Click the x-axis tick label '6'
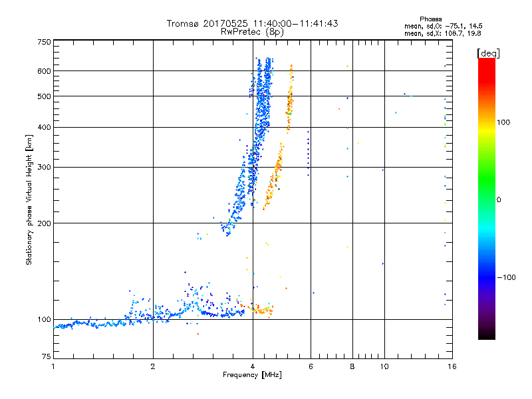The width and height of the screenshot is (532, 399). 311,366
